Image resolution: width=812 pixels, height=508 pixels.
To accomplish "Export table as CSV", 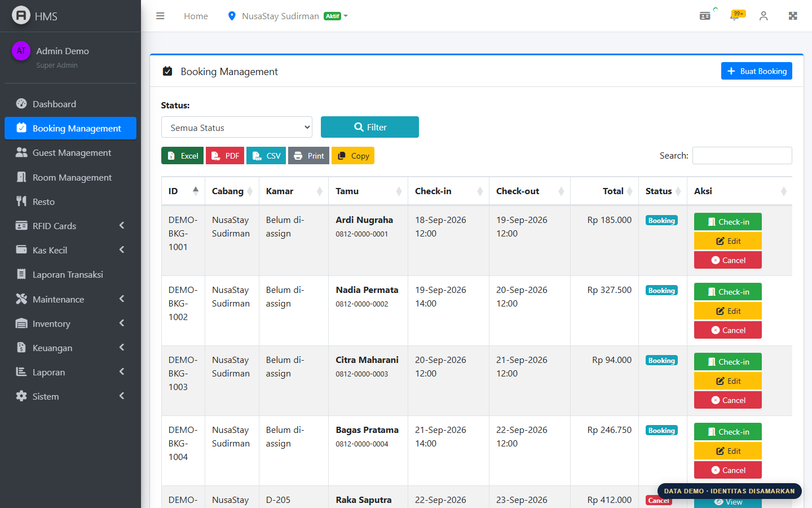I will 266,156.
